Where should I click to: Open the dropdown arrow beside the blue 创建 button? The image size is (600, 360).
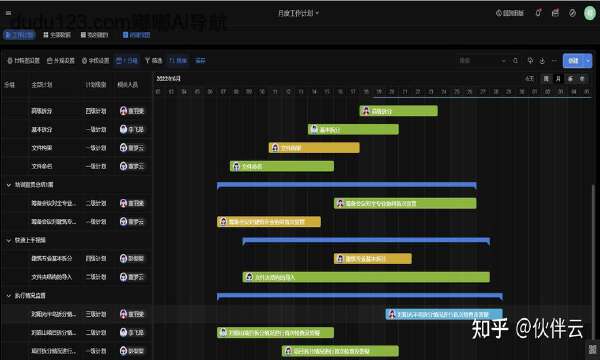point(588,60)
